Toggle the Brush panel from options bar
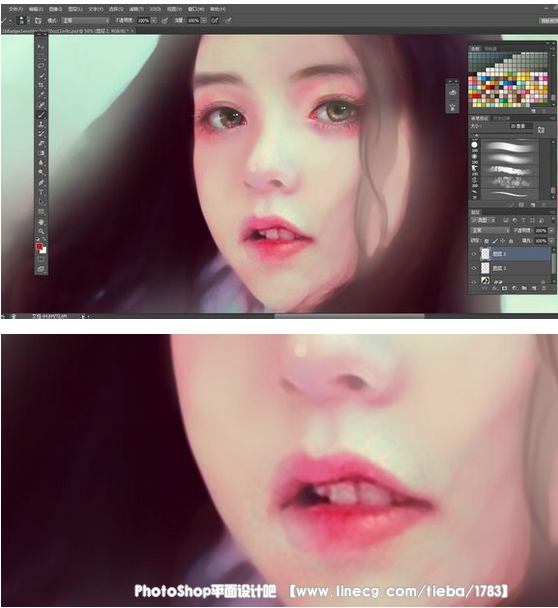 point(38,20)
